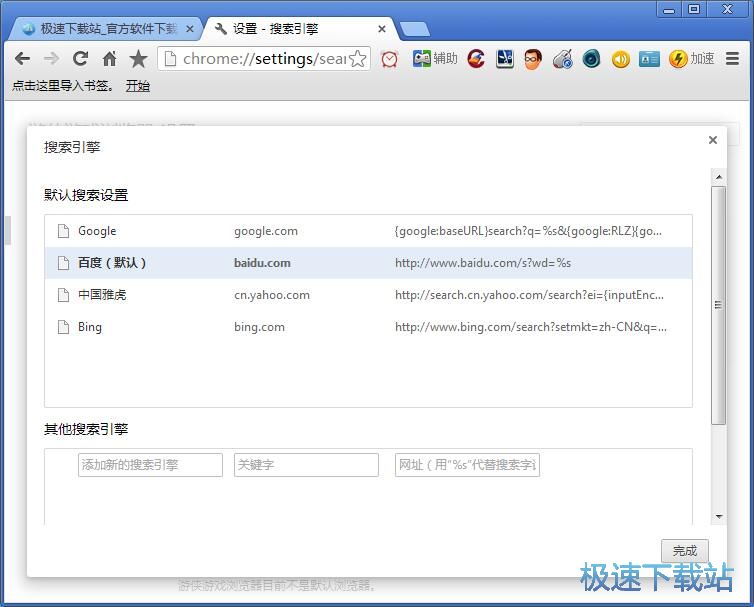Open the home page icon
754x607 pixels.
tap(110, 59)
